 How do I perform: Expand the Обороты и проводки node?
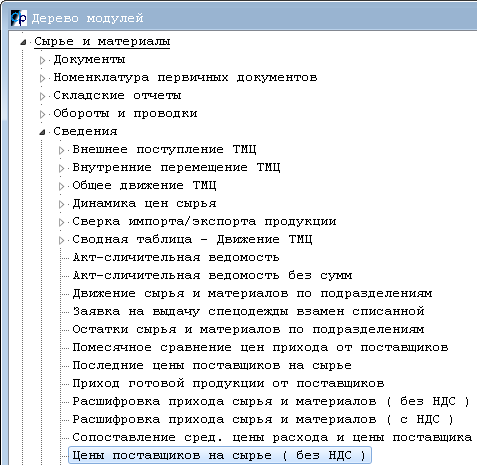click(x=42, y=114)
